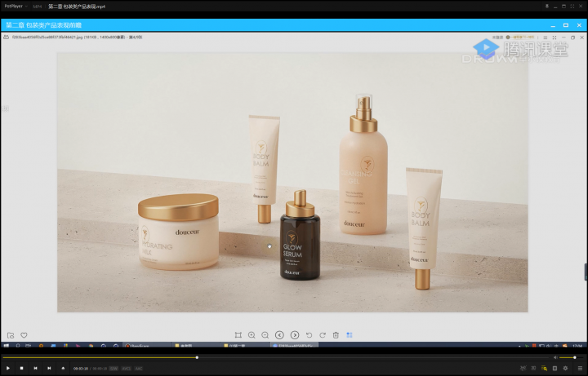Viewport: 588px width, 376px height.
Task: Fit image to window in viewer toolbar
Action: [238, 334]
